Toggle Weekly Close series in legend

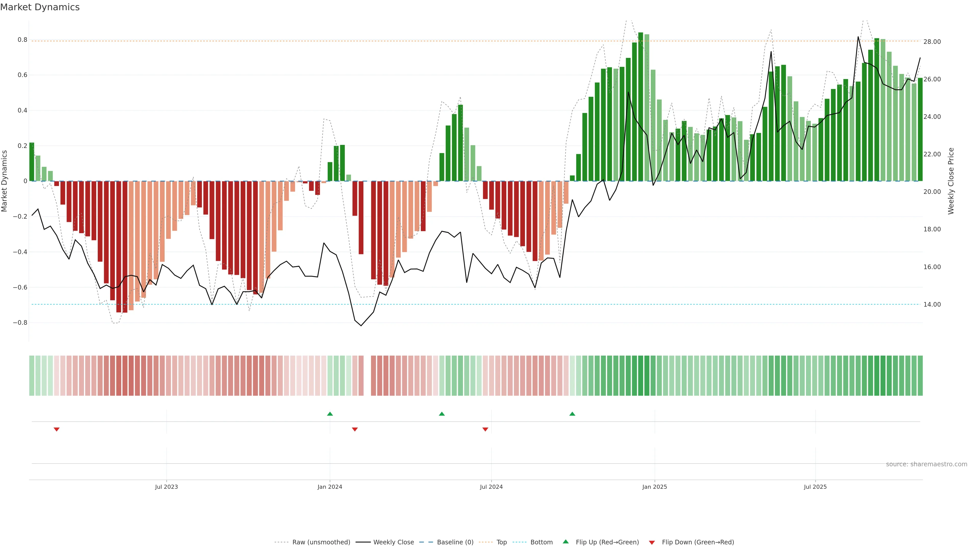tap(393, 542)
